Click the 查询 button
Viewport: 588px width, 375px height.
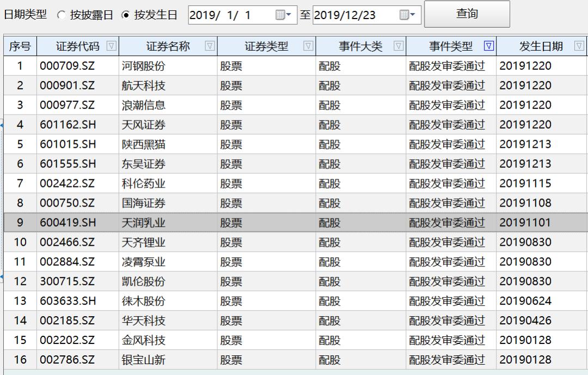point(465,15)
